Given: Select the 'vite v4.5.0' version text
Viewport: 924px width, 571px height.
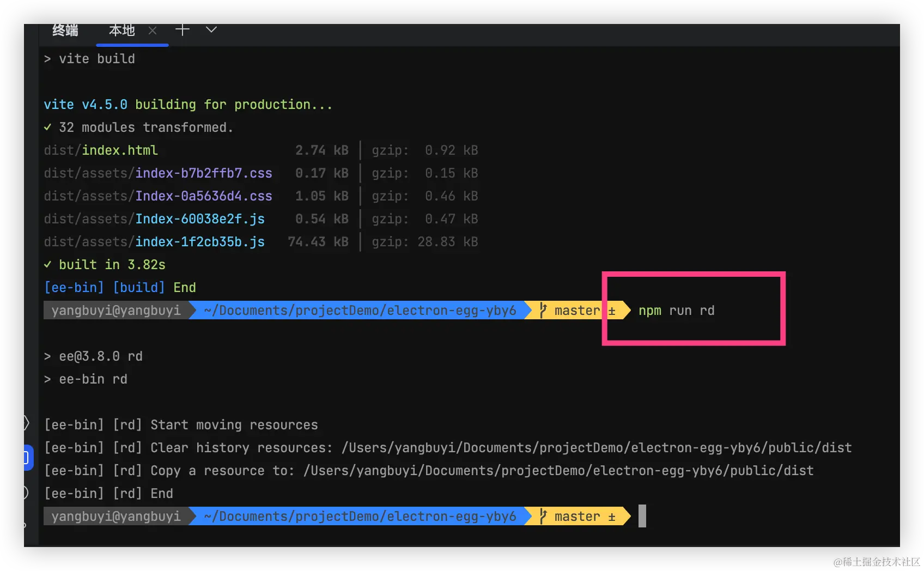Looking at the screenshot, I should (x=86, y=105).
